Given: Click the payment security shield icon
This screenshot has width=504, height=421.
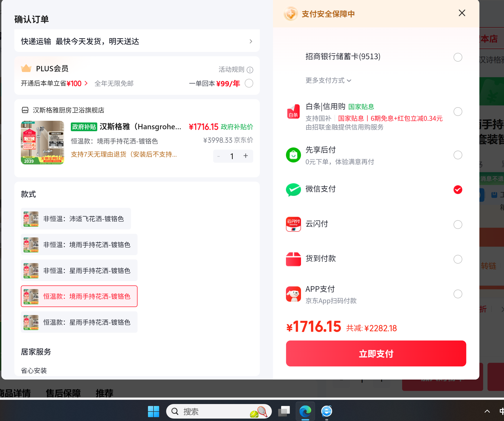Looking at the screenshot, I should pyautogui.click(x=291, y=14).
